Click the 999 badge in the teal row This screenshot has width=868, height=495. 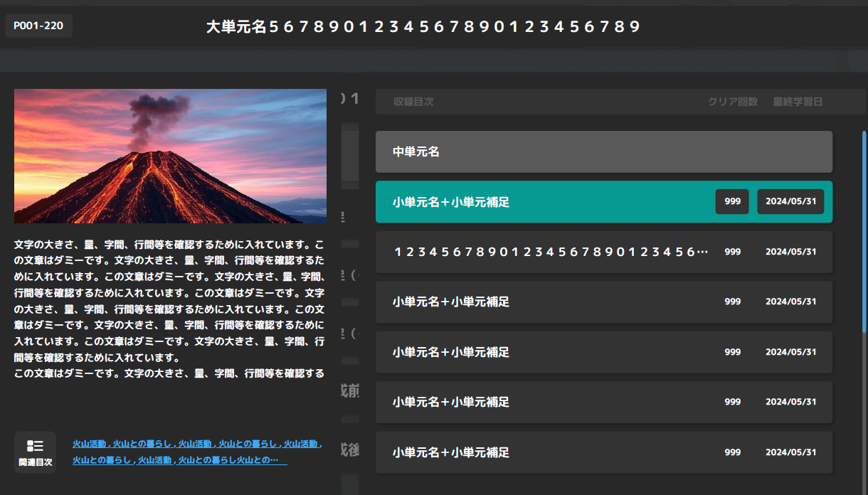[x=732, y=202]
